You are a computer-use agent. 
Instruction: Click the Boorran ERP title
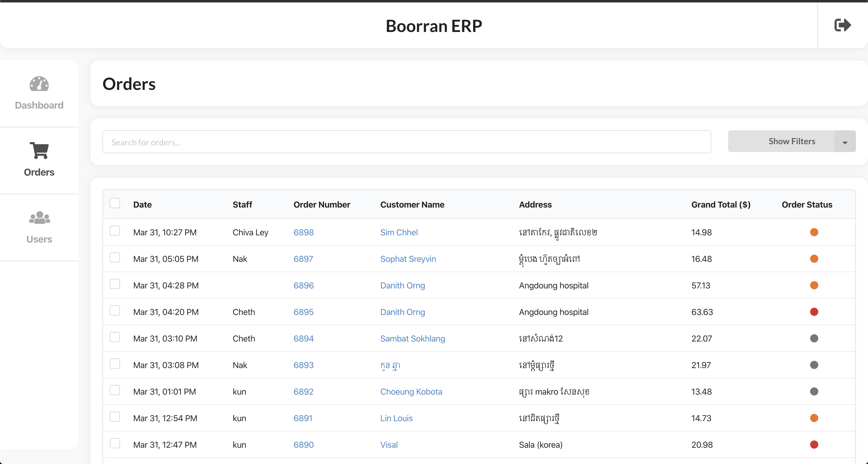[x=434, y=26]
